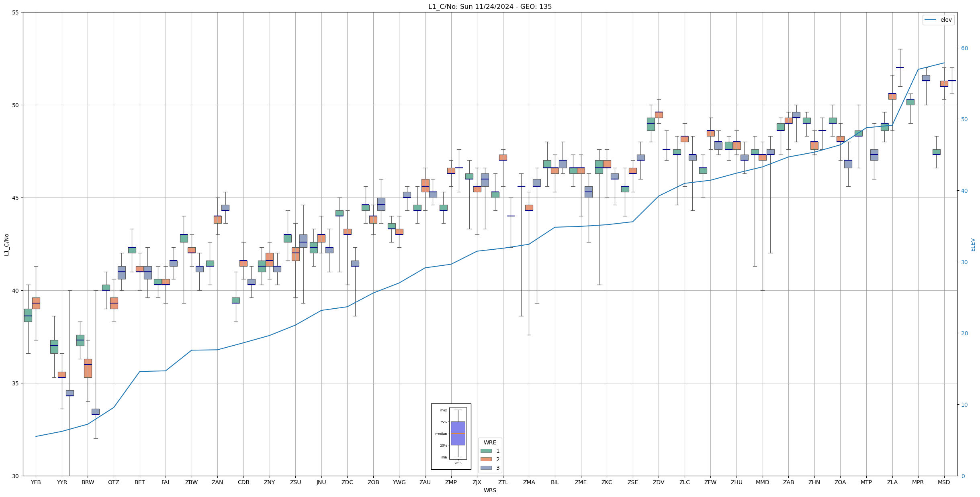Click the blue-gray WRE 3 legend swatch
Viewport: 980px width, 497px height.
tap(486, 468)
